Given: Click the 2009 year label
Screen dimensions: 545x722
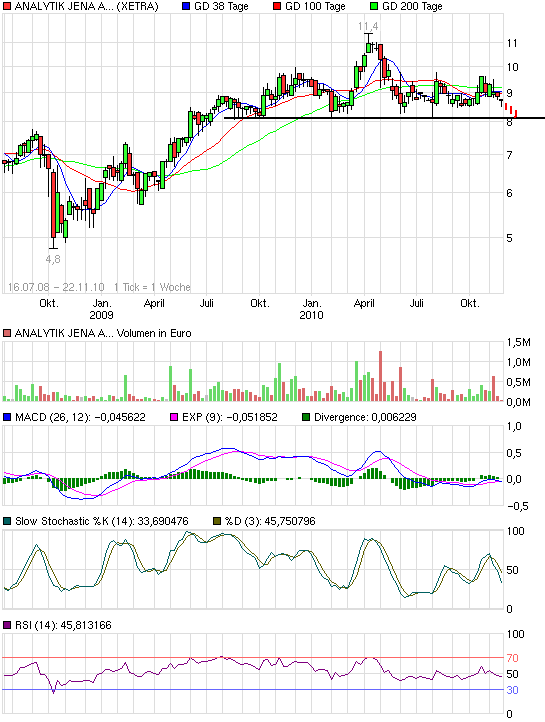Looking at the screenshot, I should (x=101, y=315).
